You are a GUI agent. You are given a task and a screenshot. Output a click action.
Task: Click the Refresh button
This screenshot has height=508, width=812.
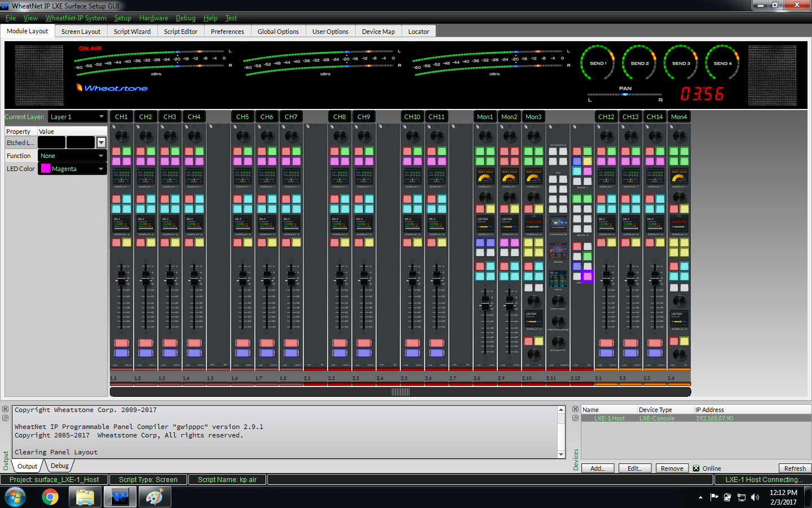click(x=795, y=468)
